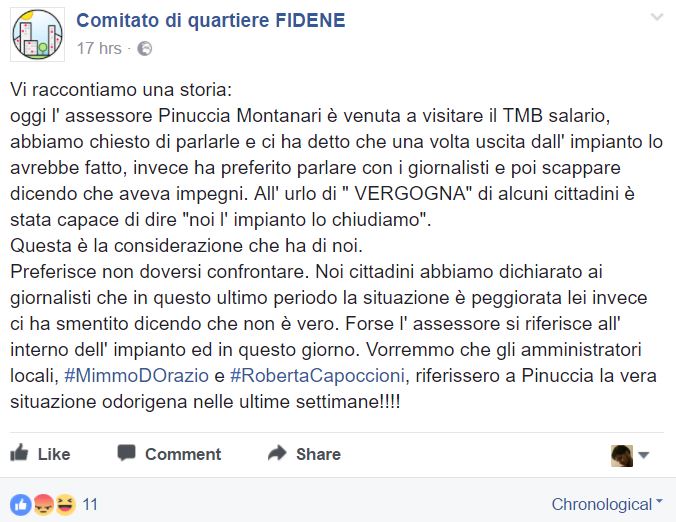Click the 17 hrs post timestamp

[99, 48]
